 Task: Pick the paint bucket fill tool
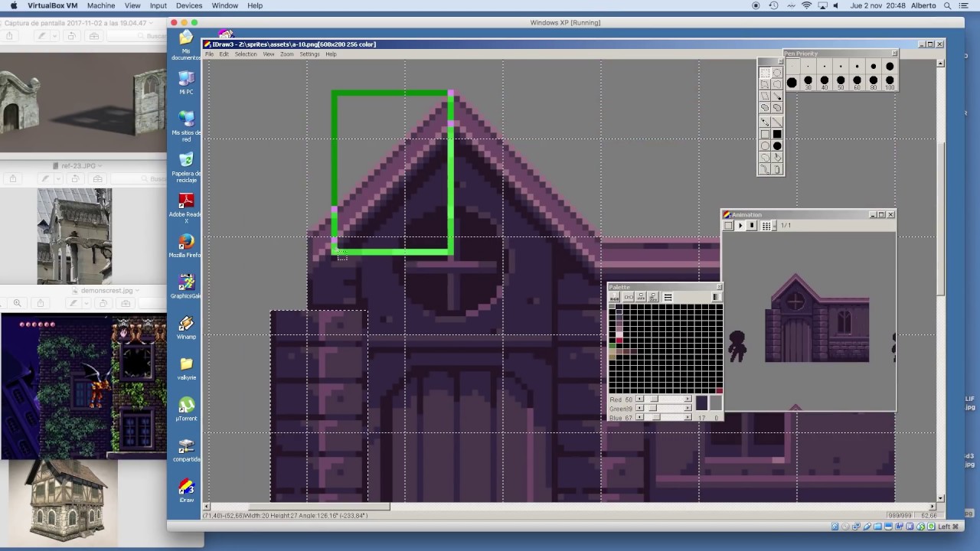point(777,158)
